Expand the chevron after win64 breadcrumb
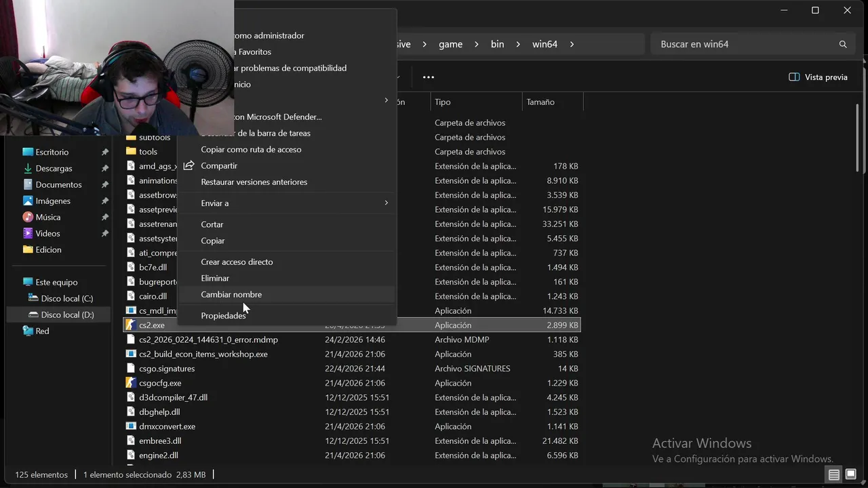The height and width of the screenshot is (488, 868). point(572,44)
